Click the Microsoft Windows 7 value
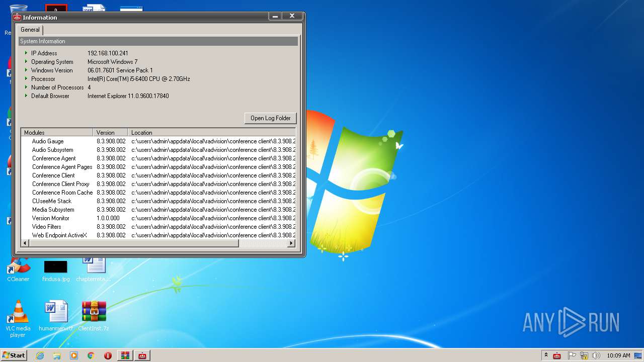Viewport: 644px width, 362px height. point(112,62)
